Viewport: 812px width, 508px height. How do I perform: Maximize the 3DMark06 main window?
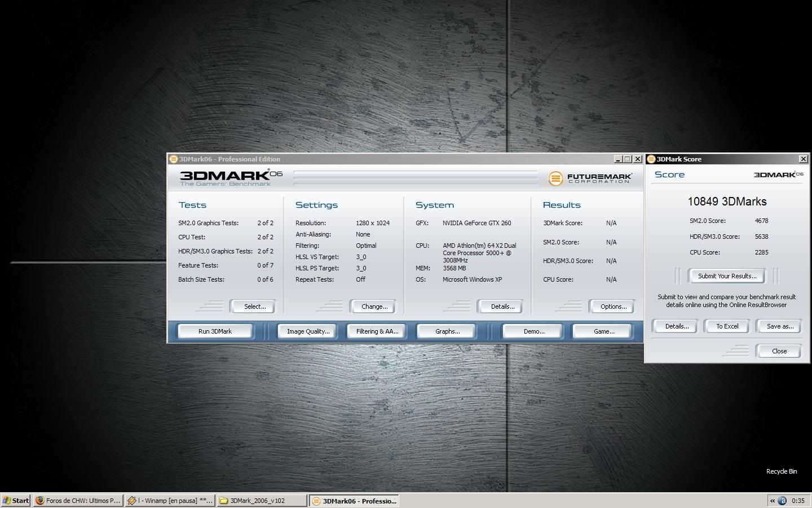(627, 159)
